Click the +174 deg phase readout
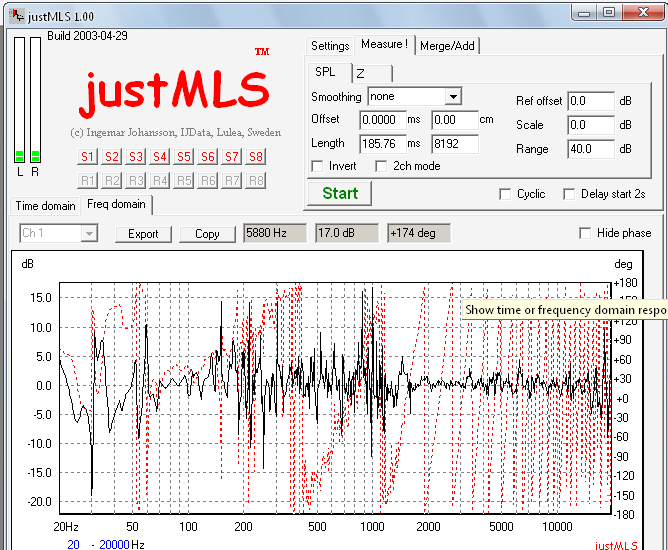The height and width of the screenshot is (550, 668). click(419, 233)
